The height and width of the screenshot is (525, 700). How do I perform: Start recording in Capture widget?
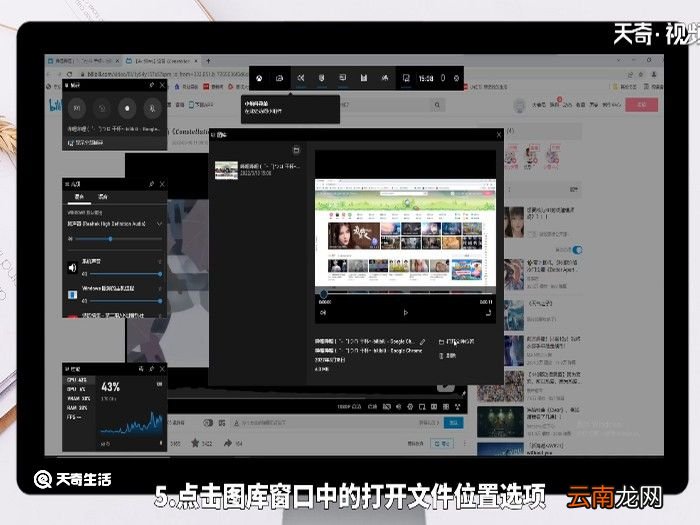coord(127,108)
